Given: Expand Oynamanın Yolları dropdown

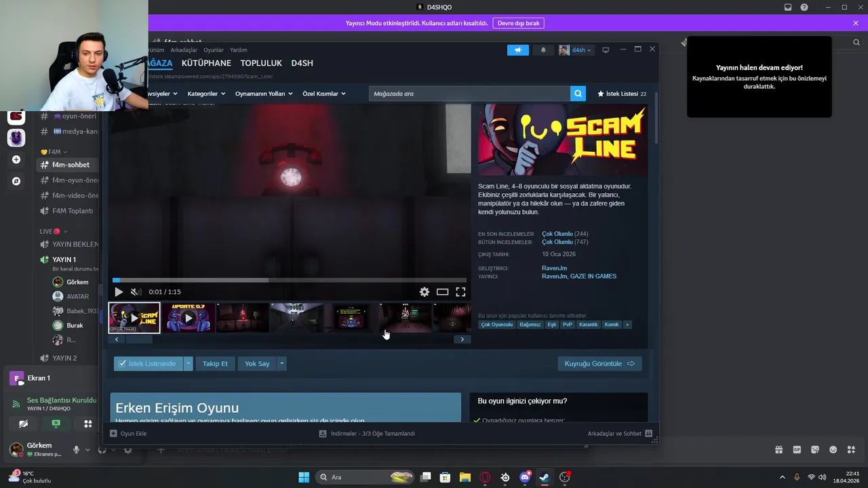Looking at the screenshot, I should [264, 94].
